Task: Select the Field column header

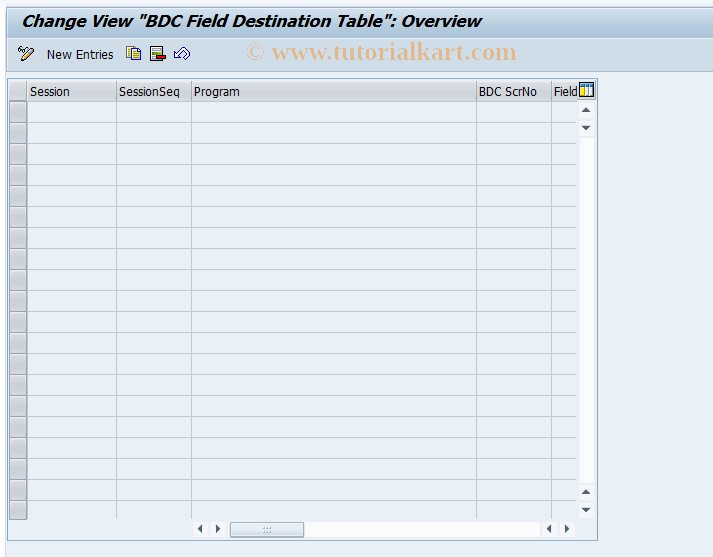Action: coord(565,92)
